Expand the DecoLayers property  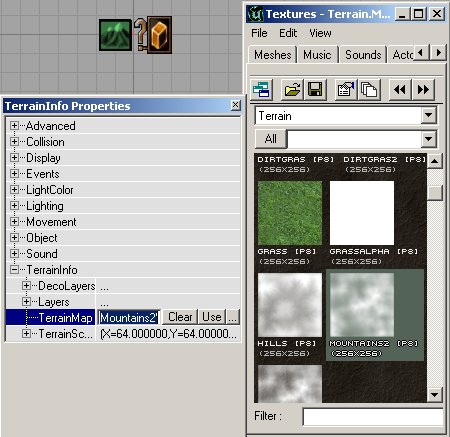[26, 286]
